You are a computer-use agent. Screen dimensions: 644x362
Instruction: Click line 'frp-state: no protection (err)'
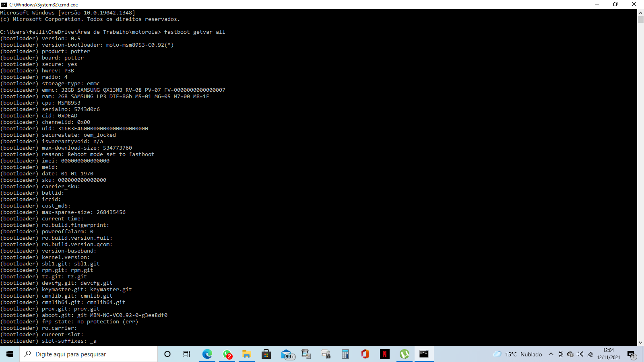pos(69,322)
